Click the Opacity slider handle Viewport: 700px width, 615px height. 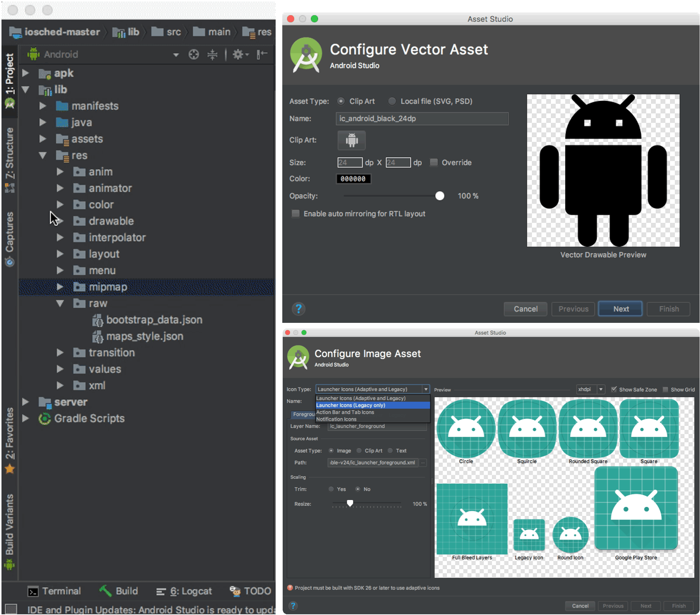click(x=440, y=196)
